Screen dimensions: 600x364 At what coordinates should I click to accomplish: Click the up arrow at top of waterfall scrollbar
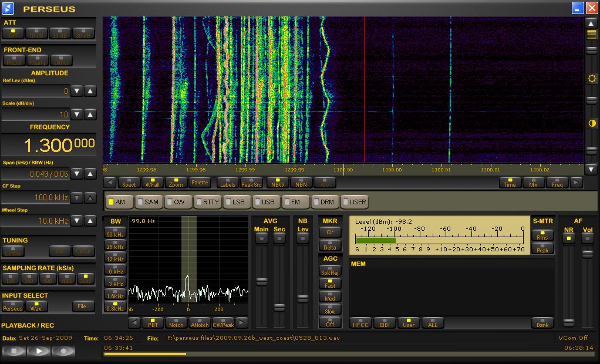click(x=591, y=23)
